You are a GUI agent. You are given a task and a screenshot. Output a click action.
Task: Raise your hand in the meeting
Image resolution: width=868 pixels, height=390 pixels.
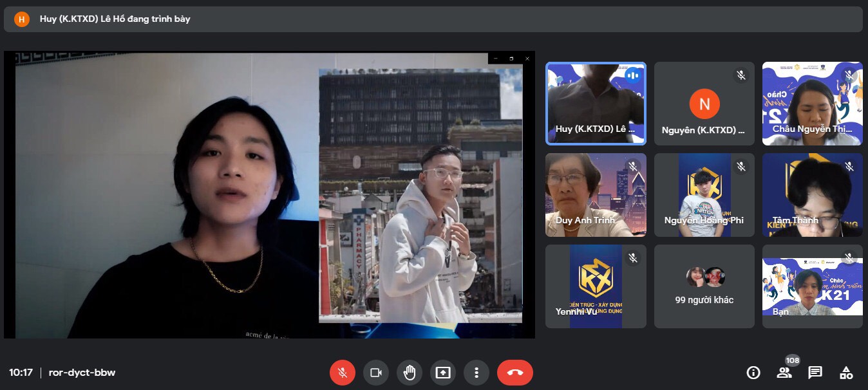(410, 373)
